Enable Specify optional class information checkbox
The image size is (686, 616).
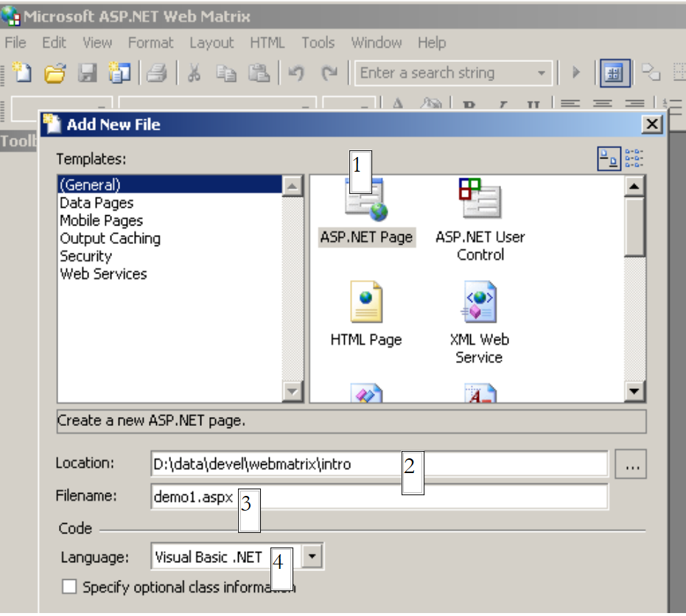click(69, 587)
